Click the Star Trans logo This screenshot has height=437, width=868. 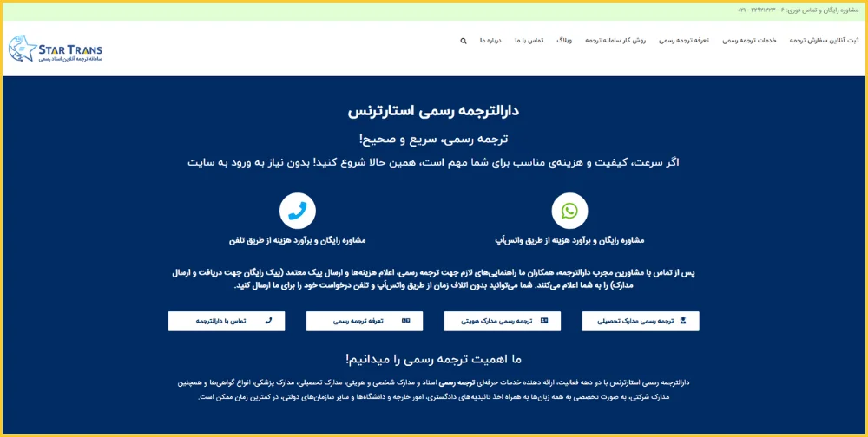click(56, 49)
